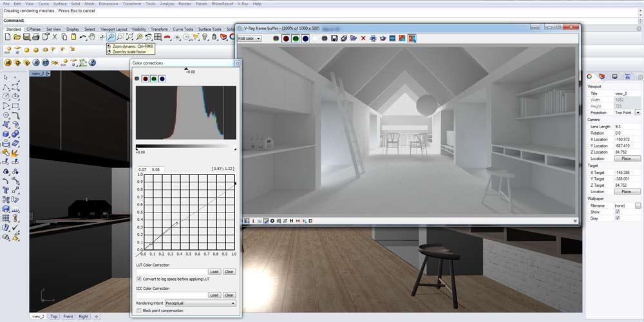The height and width of the screenshot is (322, 644).
Task: Toggle the wallpaper Show checkbox
Action: 618,212
